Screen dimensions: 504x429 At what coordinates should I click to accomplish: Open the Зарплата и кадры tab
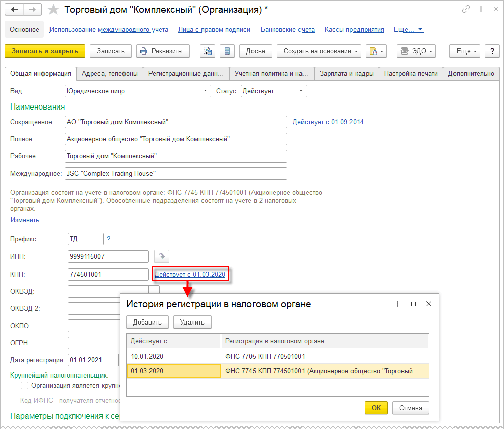pos(346,74)
